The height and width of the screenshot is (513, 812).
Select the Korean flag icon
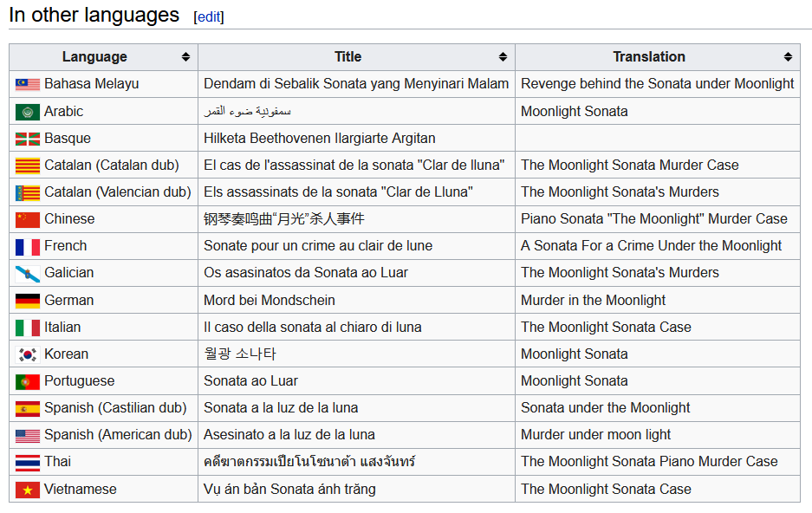tap(27, 354)
